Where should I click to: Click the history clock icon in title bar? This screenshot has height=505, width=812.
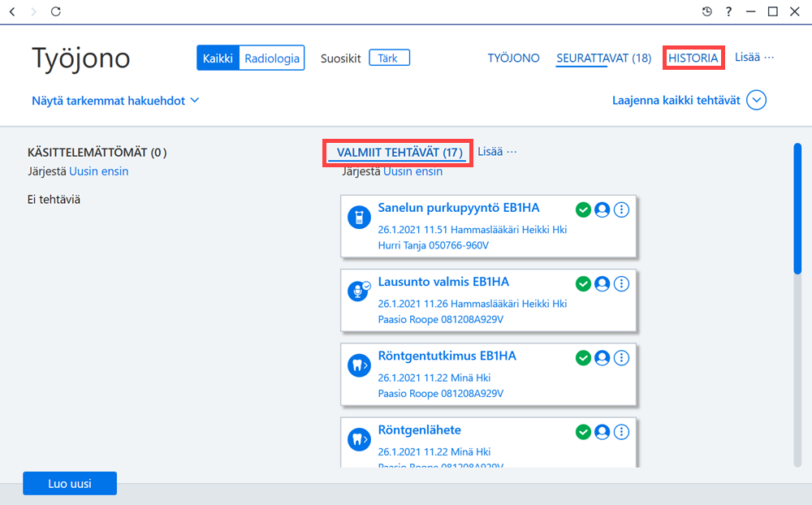pos(707,11)
